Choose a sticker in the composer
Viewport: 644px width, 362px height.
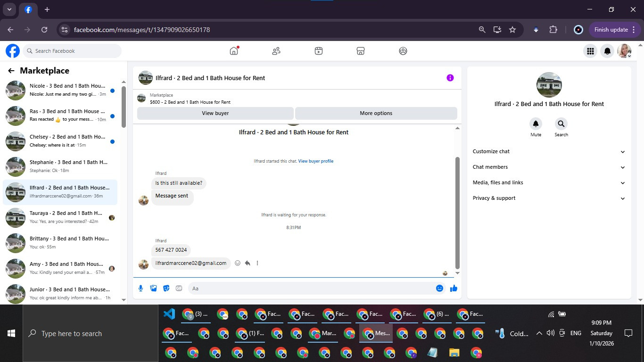click(x=166, y=288)
